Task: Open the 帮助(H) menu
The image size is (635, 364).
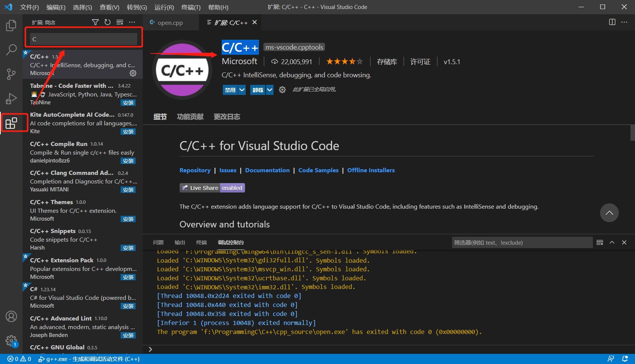Action: [x=218, y=7]
